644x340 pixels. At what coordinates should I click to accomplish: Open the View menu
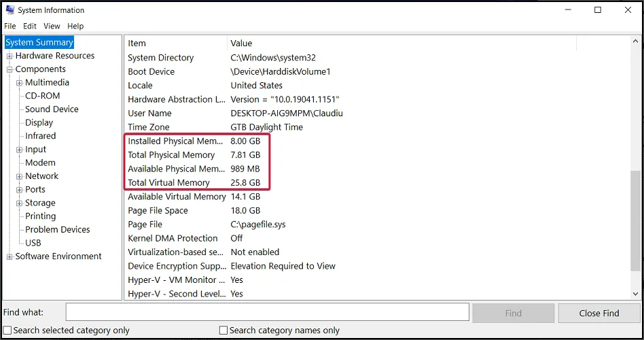tap(52, 26)
